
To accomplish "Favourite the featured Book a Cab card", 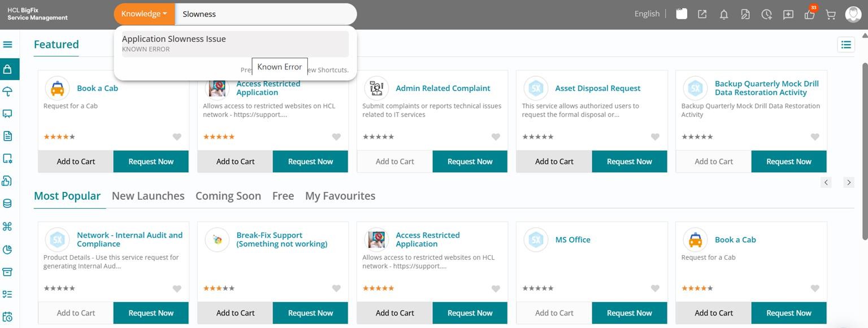I will tap(177, 137).
